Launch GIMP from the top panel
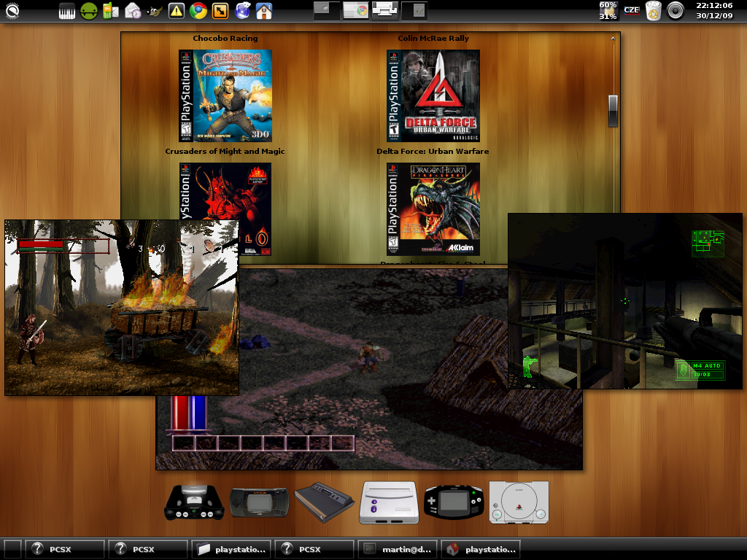 [x=155, y=11]
